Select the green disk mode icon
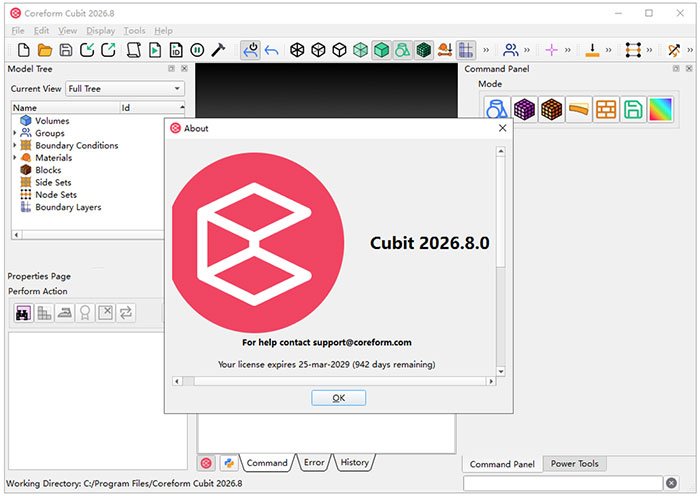The height and width of the screenshot is (496, 700). [633, 109]
